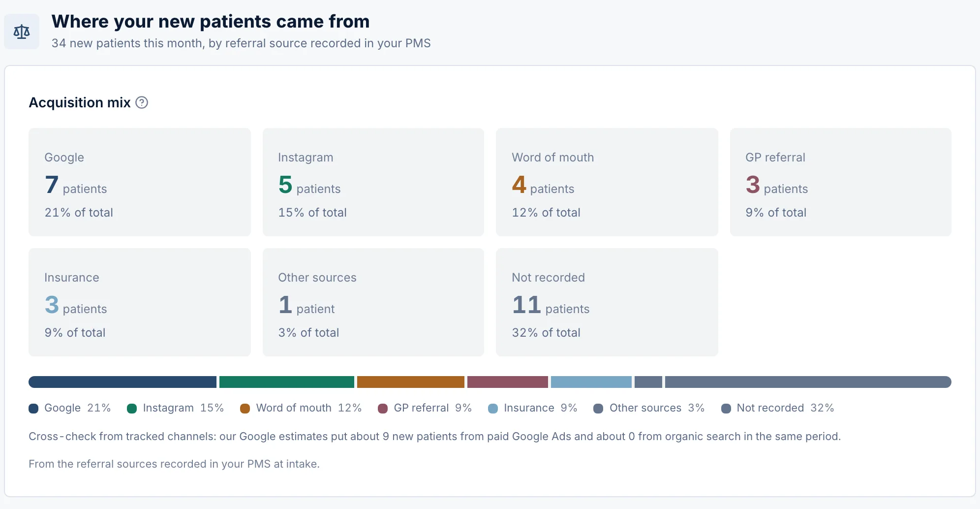Click the Not recorded legend dot
Viewport: 980px width, 509px height.
click(726, 408)
